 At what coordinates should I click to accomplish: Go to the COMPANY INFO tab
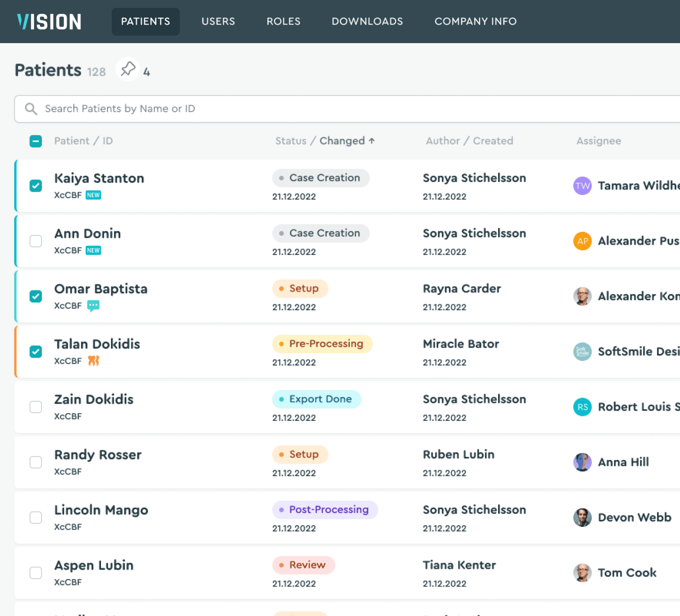point(475,21)
